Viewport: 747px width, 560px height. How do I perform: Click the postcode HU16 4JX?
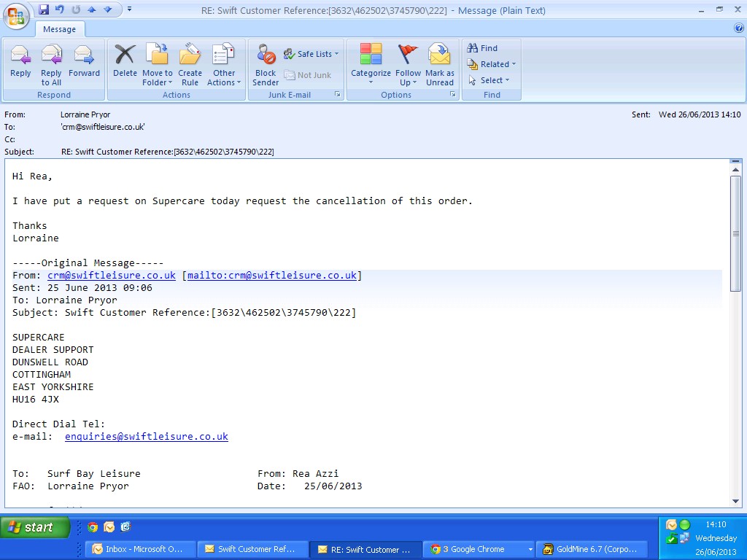36,399
